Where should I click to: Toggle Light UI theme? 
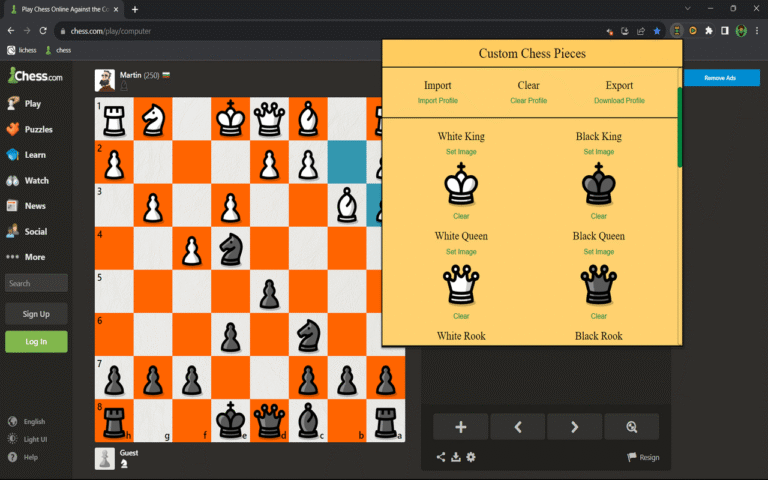pyautogui.click(x=28, y=439)
